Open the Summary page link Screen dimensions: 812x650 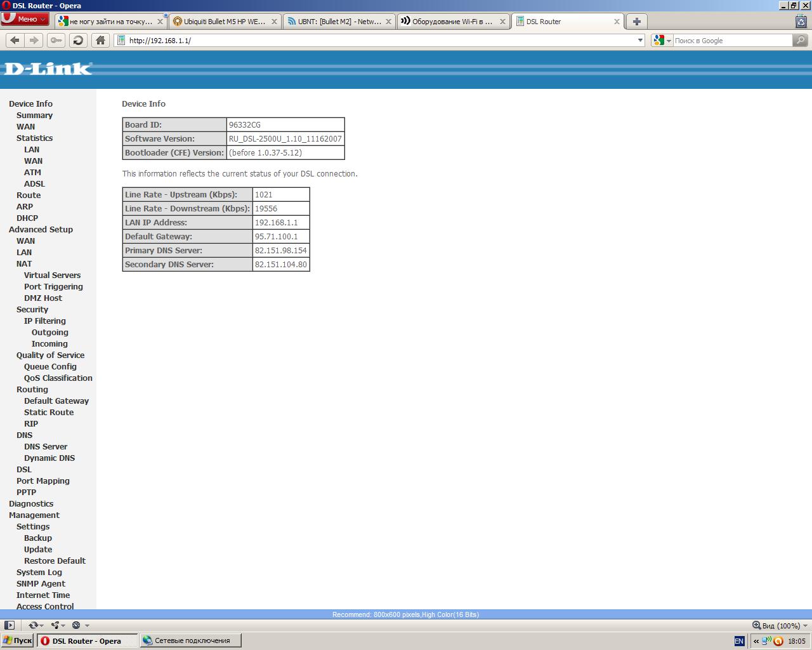34,116
